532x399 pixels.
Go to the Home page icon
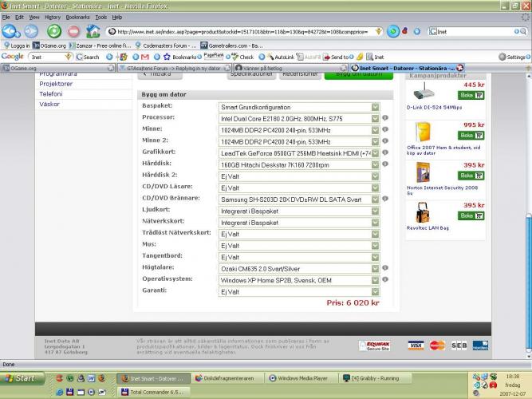(x=93, y=31)
